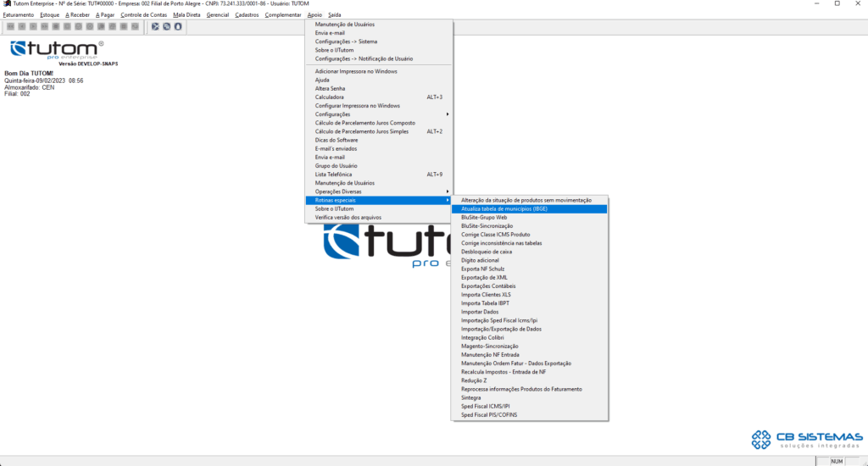
Task: Click the blue stacked windows toolbar icon
Action: [167, 26]
